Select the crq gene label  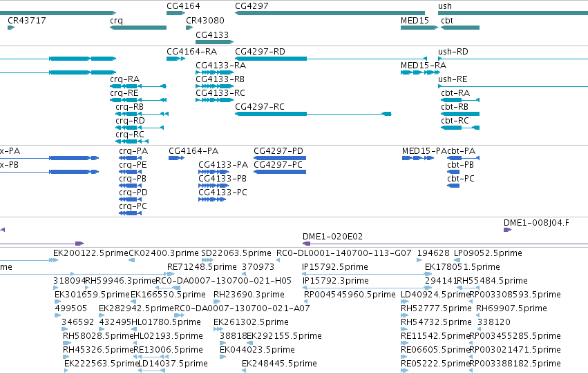point(116,21)
